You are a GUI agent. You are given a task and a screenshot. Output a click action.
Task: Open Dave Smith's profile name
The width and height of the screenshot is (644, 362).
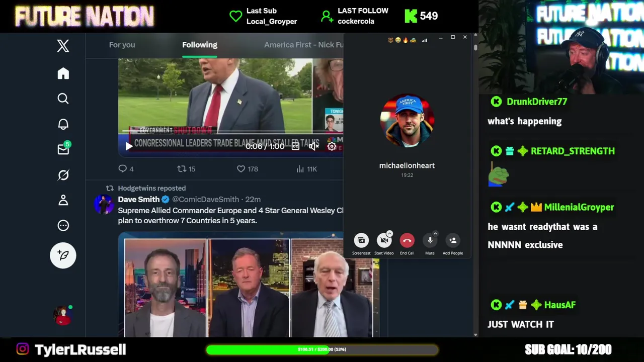[138, 199]
